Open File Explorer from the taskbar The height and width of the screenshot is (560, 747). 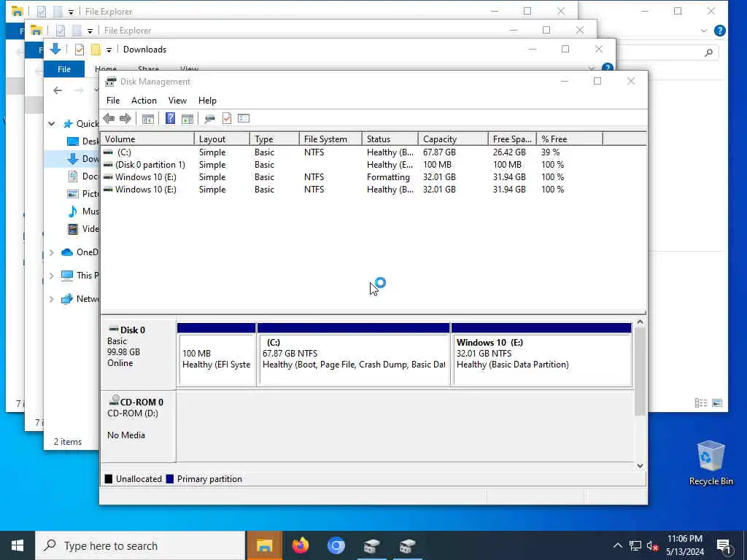(264, 545)
